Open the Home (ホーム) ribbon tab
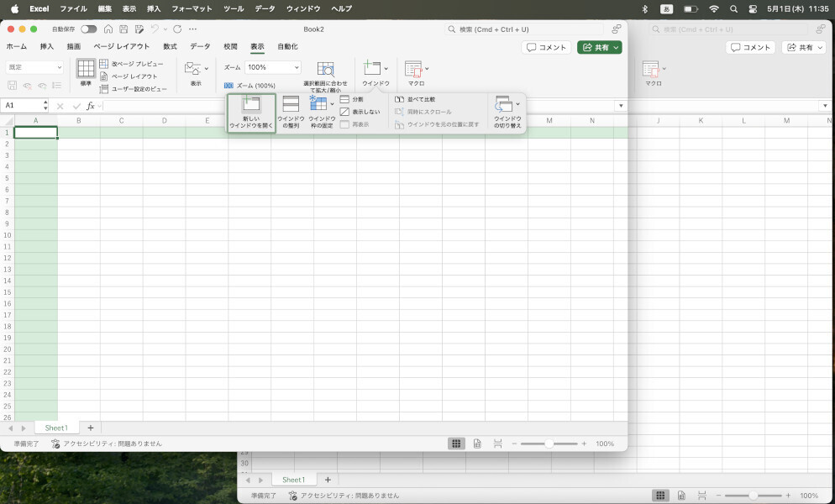Screen dimensions: 835x504 pyautogui.click(x=17, y=47)
